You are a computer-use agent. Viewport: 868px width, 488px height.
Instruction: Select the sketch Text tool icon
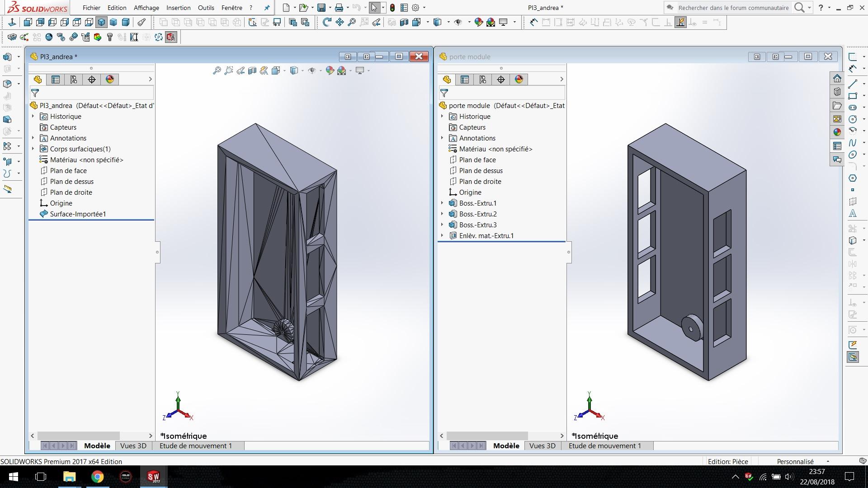[853, 213]
